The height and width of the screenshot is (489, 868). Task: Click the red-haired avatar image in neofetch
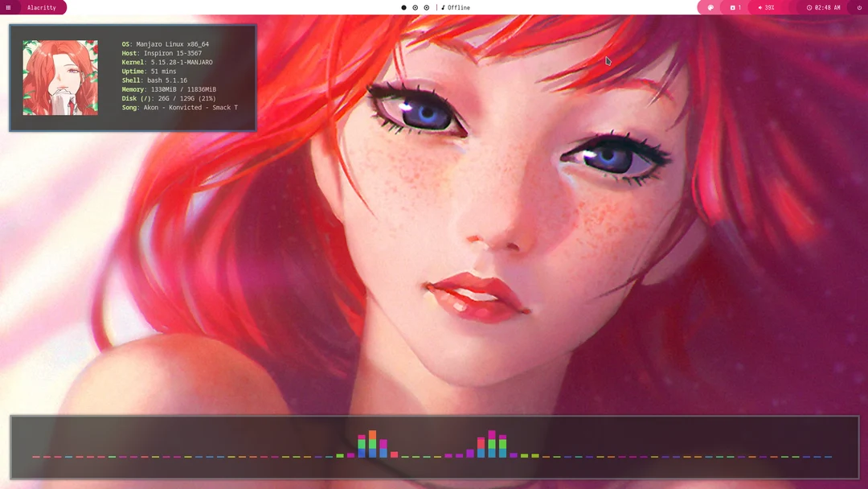[60, 77]
